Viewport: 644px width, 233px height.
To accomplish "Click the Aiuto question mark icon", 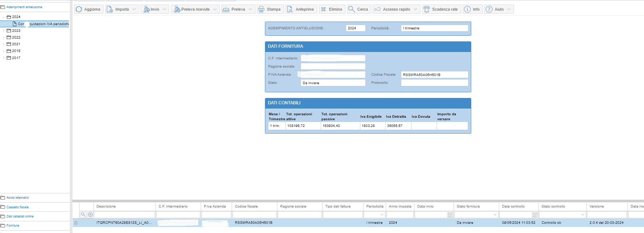I will pyautogui.click(x=489, y=9).
